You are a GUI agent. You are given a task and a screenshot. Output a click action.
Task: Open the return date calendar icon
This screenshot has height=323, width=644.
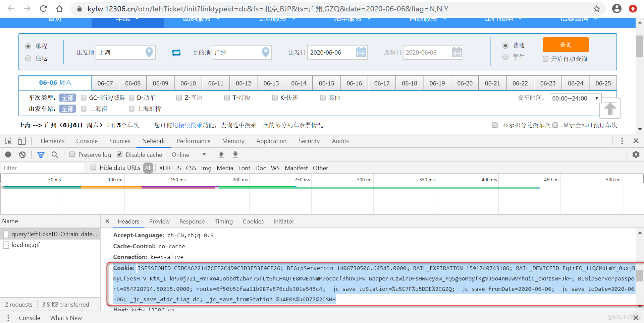(x=457, y=53)
